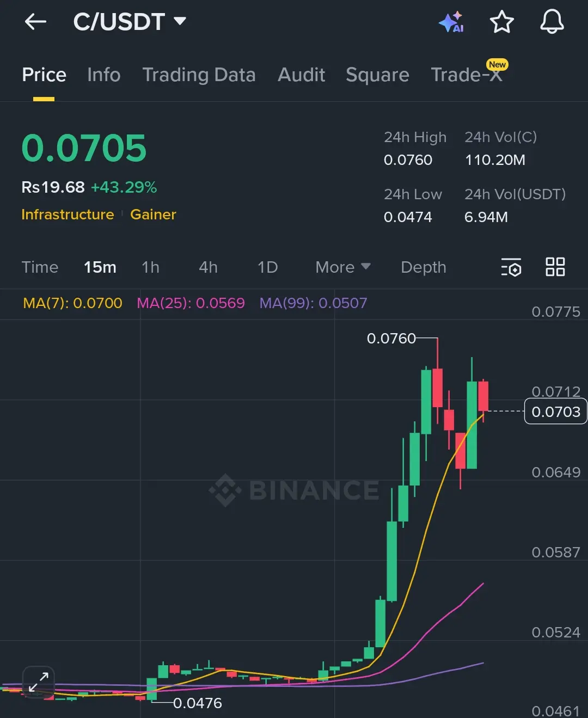Tap the Rs19.68 converted price
The image size is (588, 718).
click(x=53, y=187)
